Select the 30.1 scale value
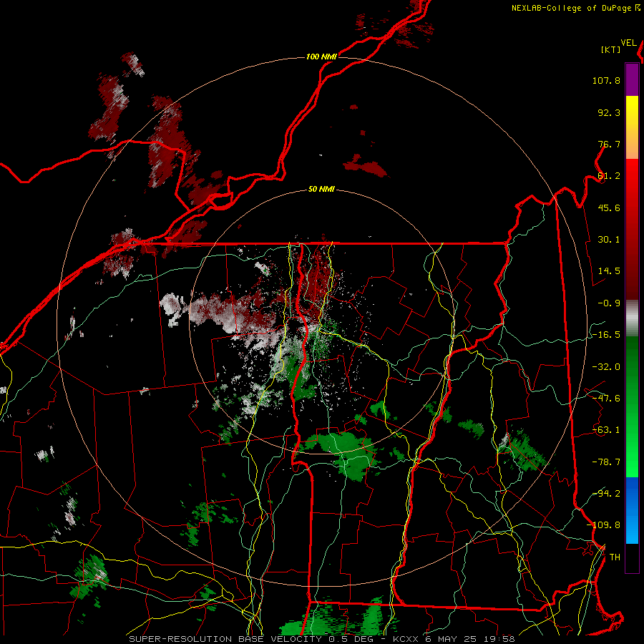Viewport: 644px width, 644px height. 609,240
